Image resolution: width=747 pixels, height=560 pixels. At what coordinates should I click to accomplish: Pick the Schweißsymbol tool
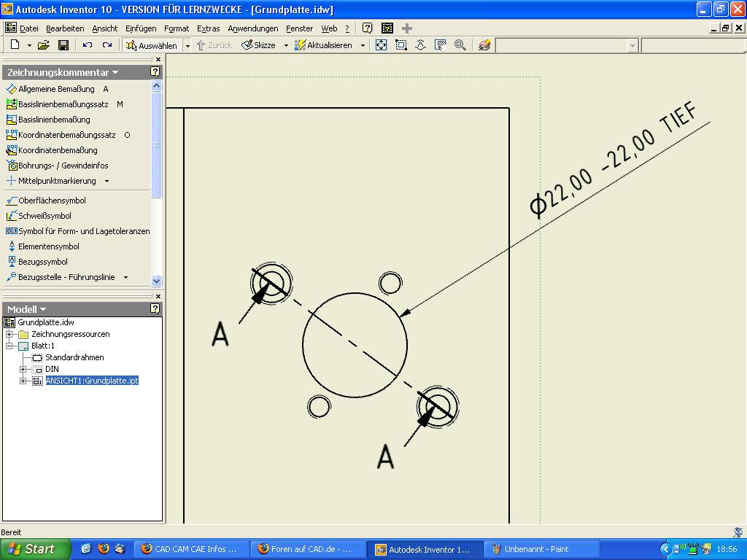coord(44,216)
